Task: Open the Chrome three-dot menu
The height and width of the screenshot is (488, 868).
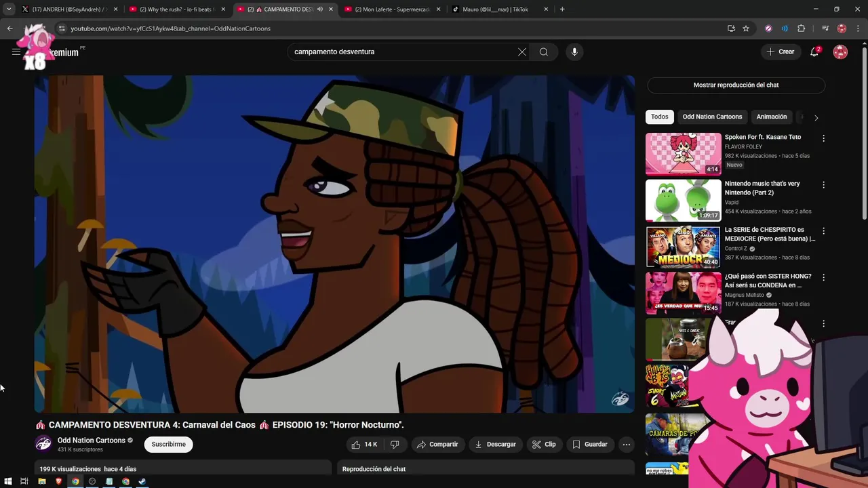Action: pyautogui.click(x=859, y=28)
